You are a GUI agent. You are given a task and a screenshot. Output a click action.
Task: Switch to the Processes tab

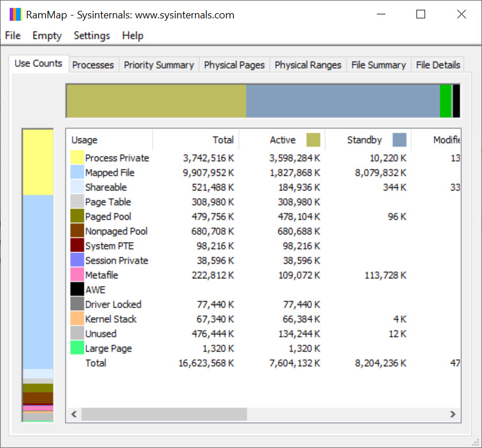tap(93, 65)
